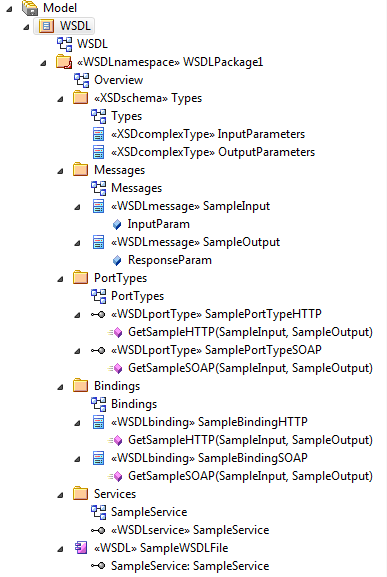
Task: Click the Services folder icon
Action: tap(81, 494)
